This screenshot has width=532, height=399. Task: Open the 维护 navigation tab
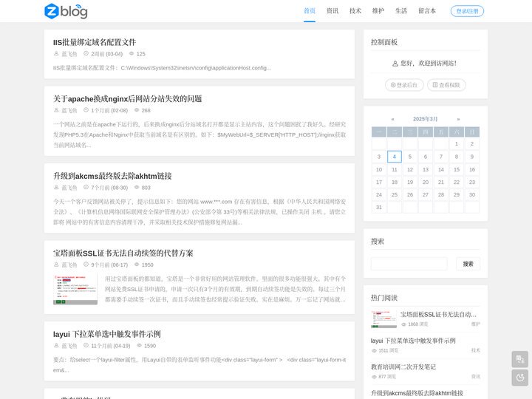click(378, 11)
